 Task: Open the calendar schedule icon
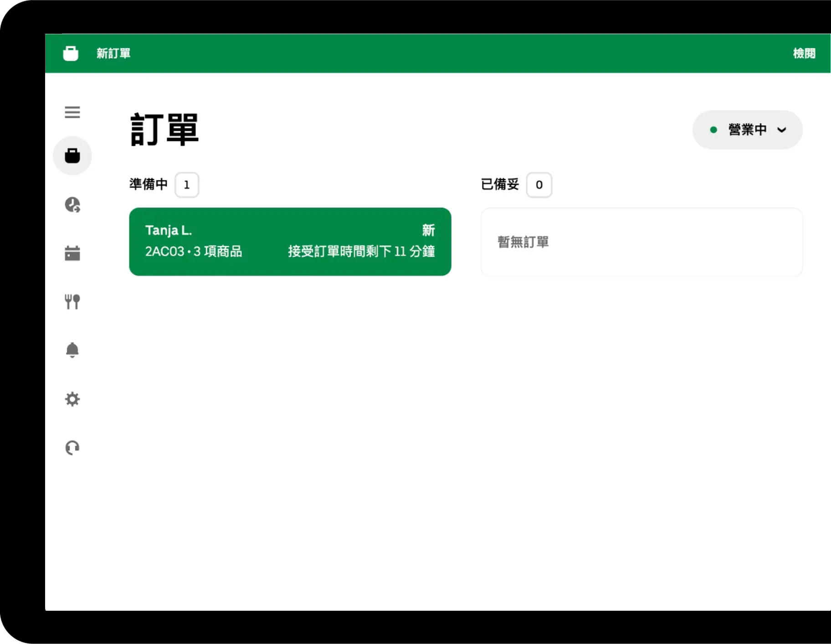[x=72, y=253]
